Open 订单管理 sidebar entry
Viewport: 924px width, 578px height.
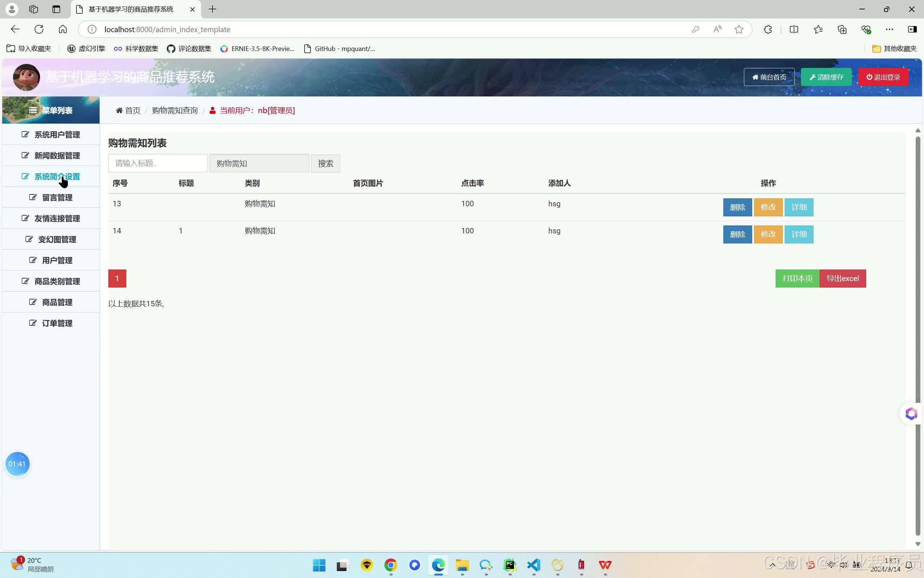coord(51,323)
